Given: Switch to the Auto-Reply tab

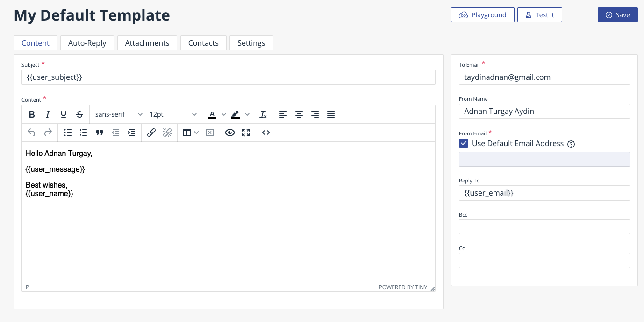Looking at the screenshot, I should [87, 43].
